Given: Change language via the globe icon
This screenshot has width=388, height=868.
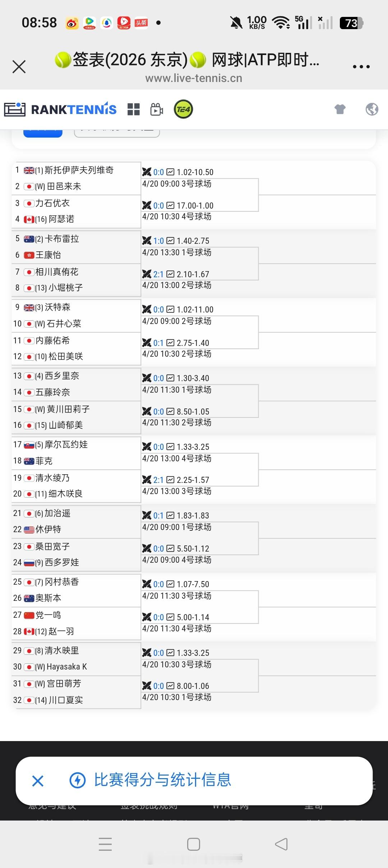Looking at the screenshot, I should (371, 109).
